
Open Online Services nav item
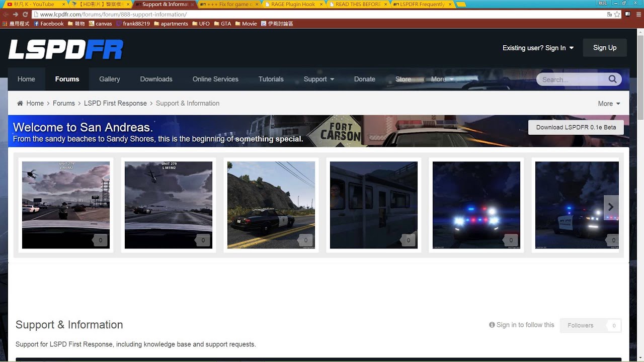(x=215, y=79)
